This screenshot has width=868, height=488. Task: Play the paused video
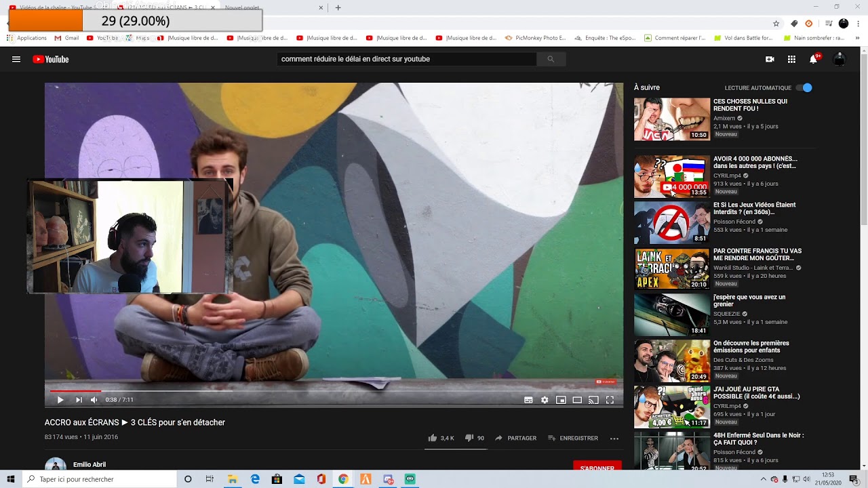point(60,400)
